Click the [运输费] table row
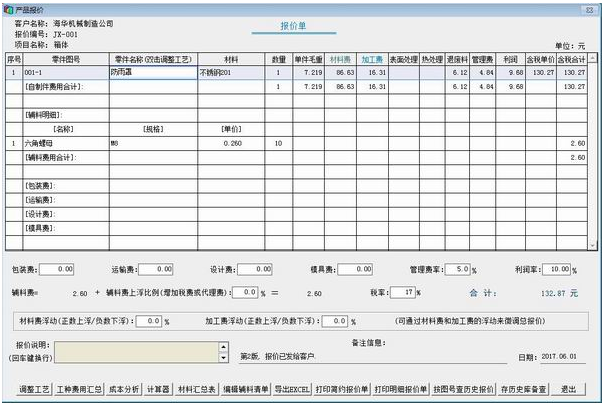This screenshot has height=411, width=607. [296, 200]
